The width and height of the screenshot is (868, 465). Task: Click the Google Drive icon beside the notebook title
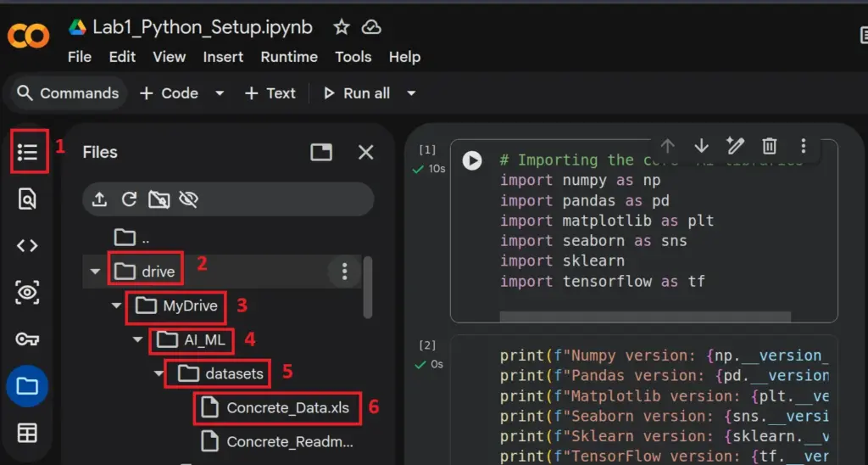coord(77,27)
